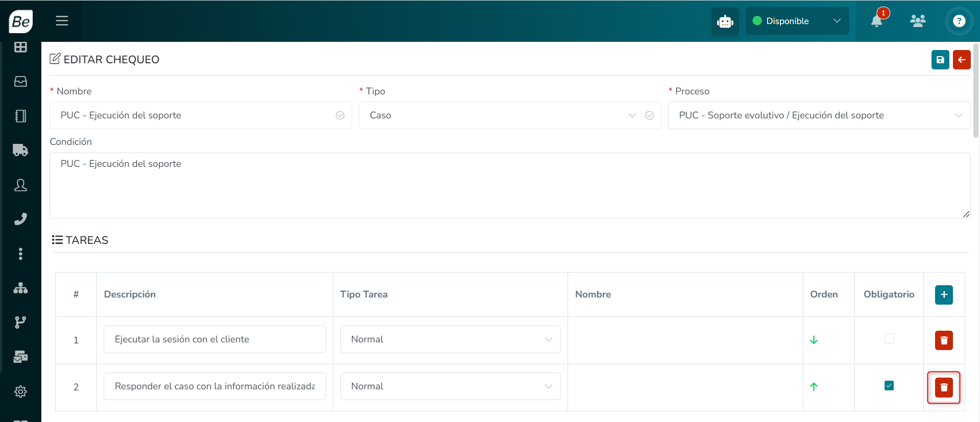The height and width of the screenshot is (422, 980).
Task: Delete task 1 with trash button
Action: tap(944, 340)
